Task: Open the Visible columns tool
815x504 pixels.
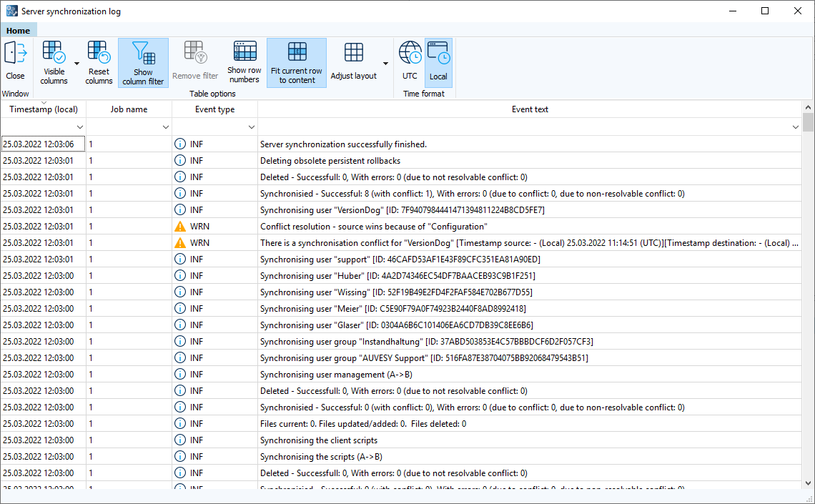Action: pyautogui.click(x=53, y=63)
